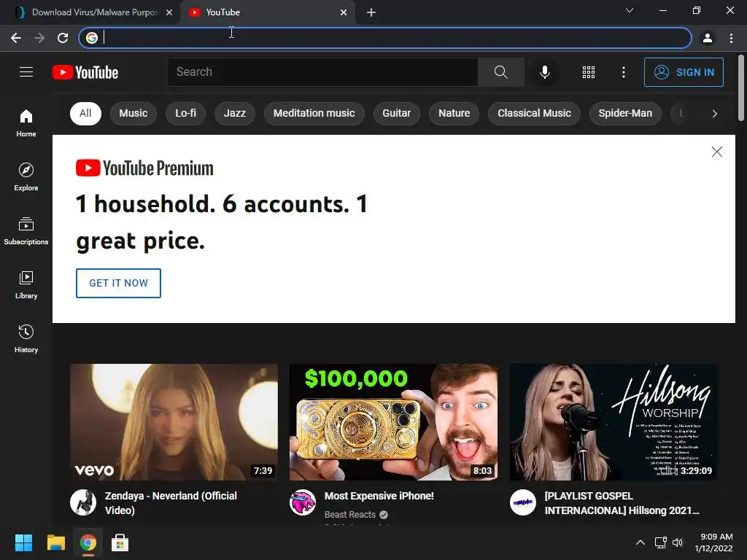Image resolution: width=747 pixels, height=560 pixels.
Task: Filter by the Jazz chip
Action: tap(235, 113)
